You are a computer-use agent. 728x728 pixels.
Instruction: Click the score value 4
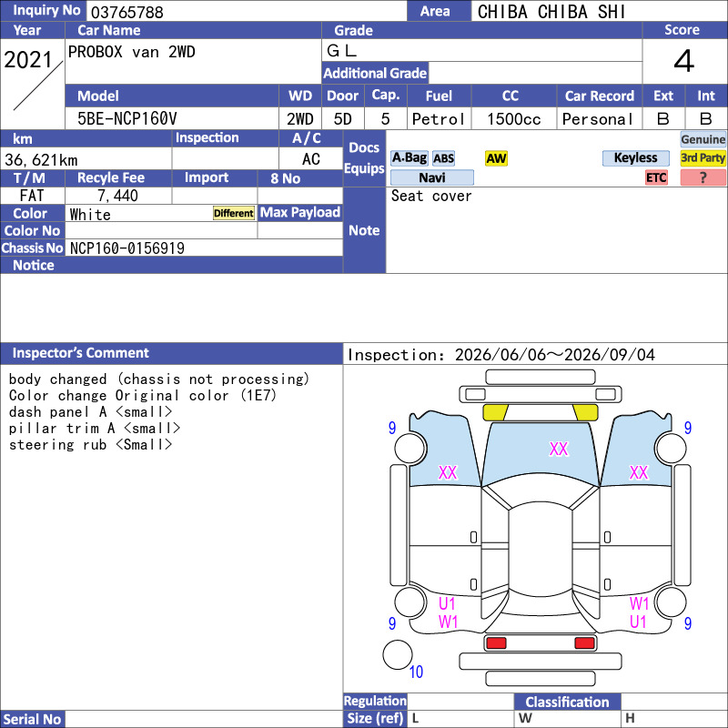pos(684,61)
